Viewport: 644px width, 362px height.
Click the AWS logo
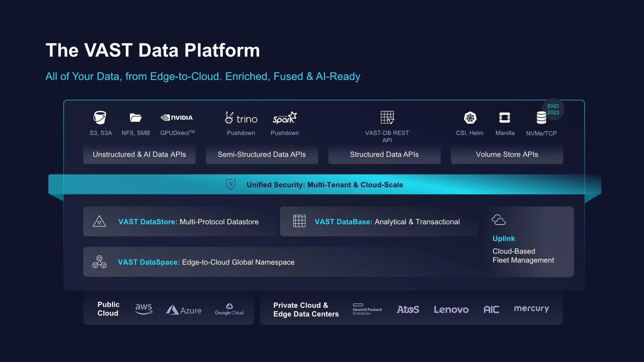pyautogui.click(x=144, y=309)
